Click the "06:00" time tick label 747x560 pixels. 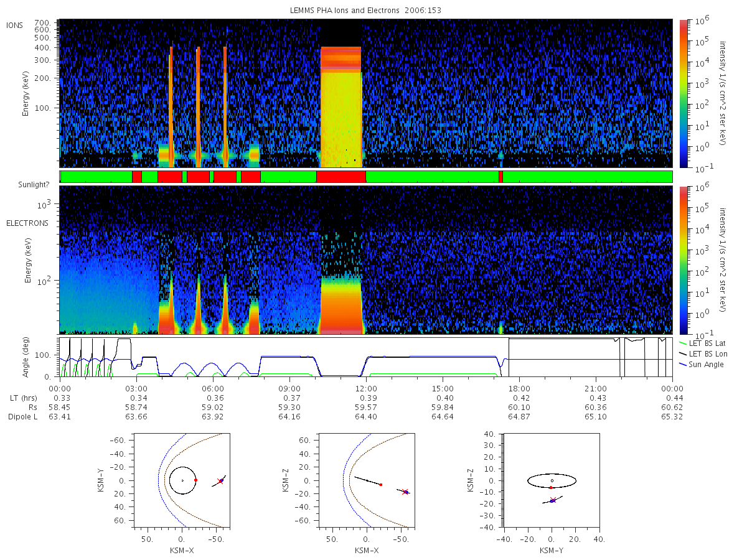213,388
